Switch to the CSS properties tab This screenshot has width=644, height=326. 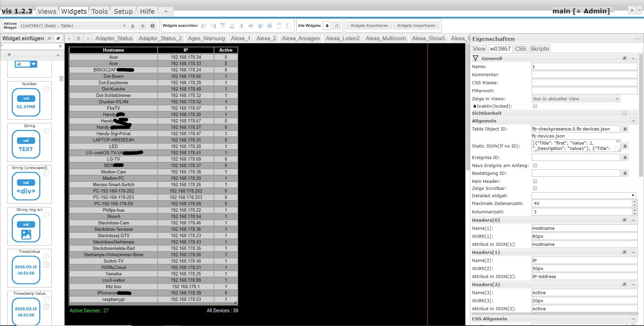tap(520, 49)
